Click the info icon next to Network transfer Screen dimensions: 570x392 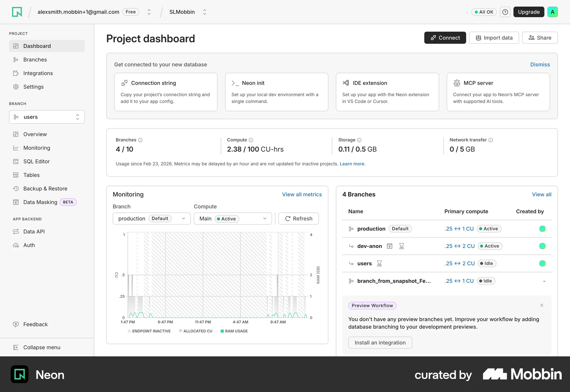(x=491, y=140)
